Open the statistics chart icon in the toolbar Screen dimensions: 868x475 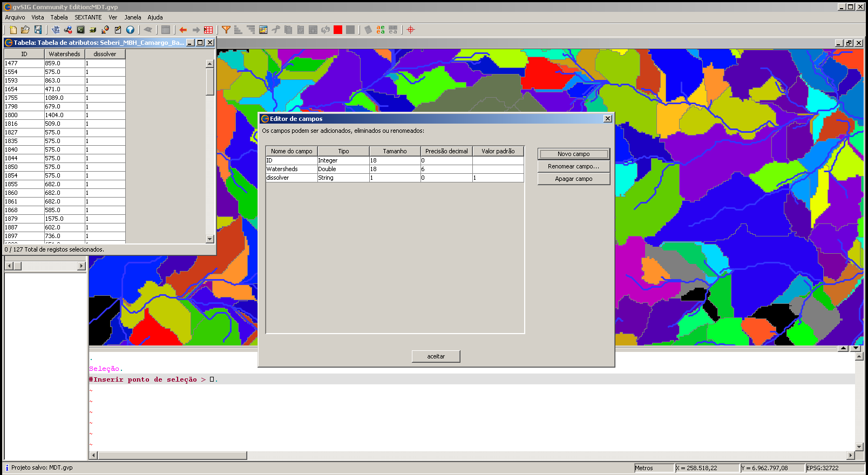[263, 30]
